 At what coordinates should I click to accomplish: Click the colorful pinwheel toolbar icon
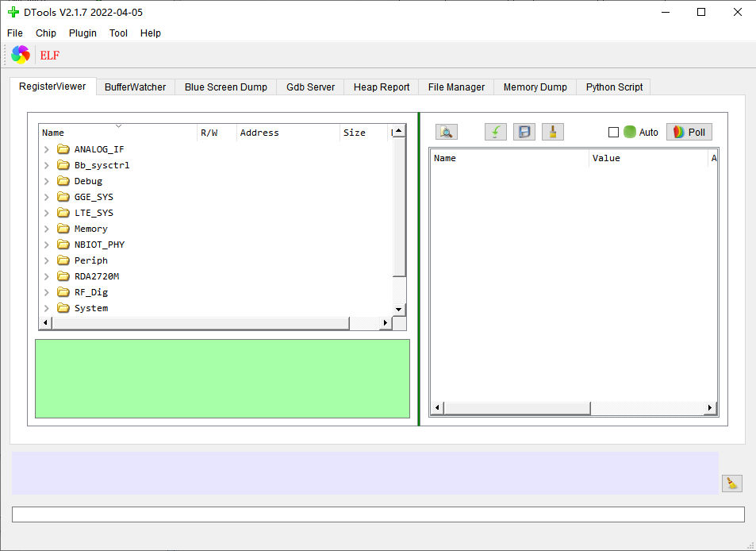(21, 55)
